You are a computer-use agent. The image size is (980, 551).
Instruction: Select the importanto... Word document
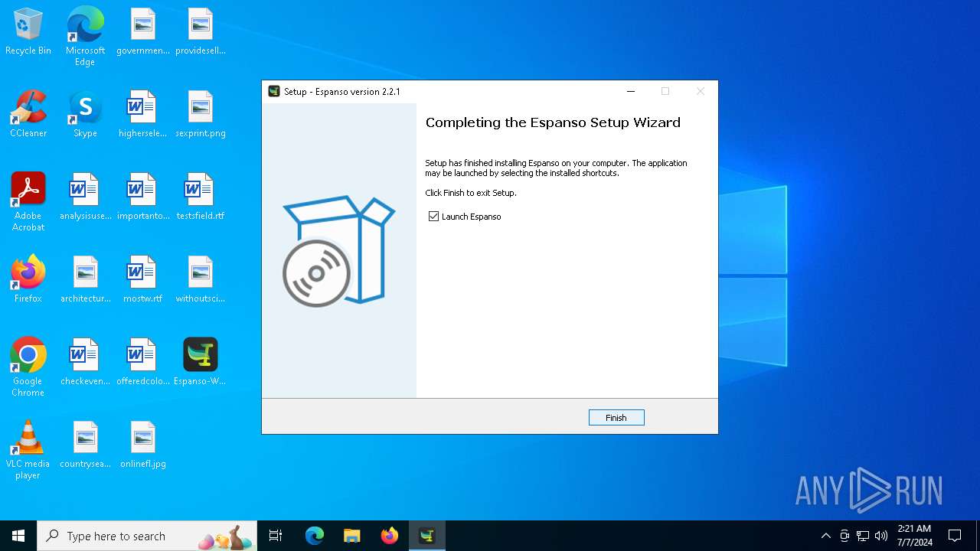143,197
